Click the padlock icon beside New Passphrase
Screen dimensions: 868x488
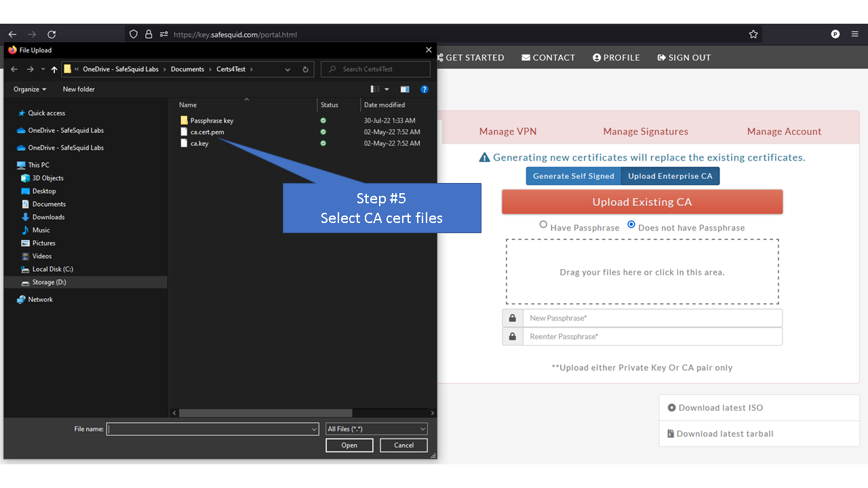tap(513, 318)
